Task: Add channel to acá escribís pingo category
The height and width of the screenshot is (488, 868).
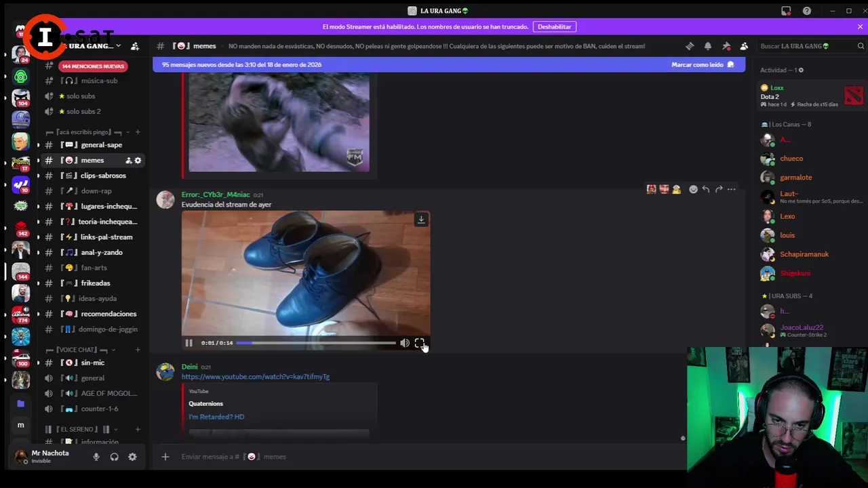Action: [138, 132]
